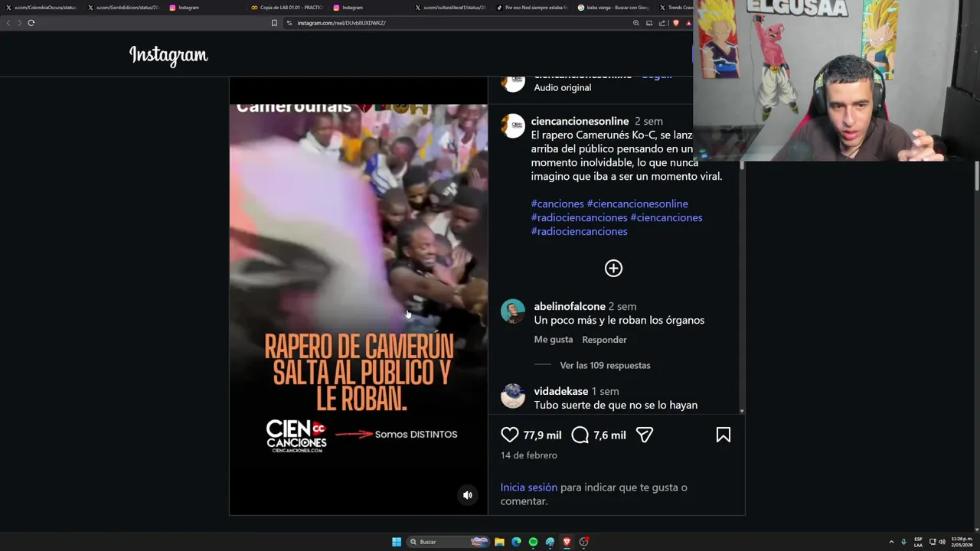Screen dimensions: 980x551
Task: Open File Explorer from the taskbar
Action: [499, 542]
